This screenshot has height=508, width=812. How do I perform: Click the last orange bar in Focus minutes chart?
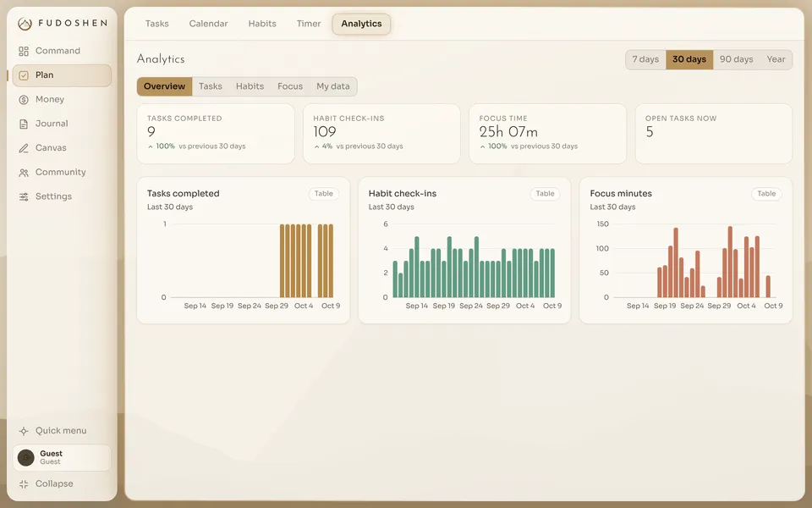click(768, 287)
